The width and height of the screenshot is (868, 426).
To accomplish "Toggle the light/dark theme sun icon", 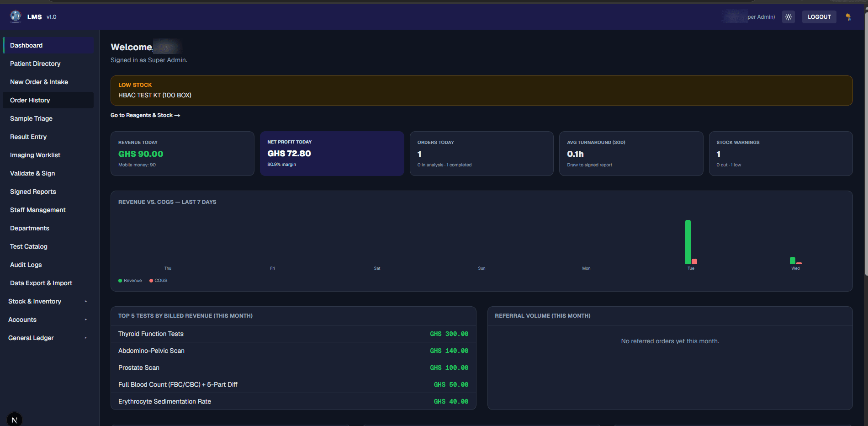I will click(x=789, y=17).
